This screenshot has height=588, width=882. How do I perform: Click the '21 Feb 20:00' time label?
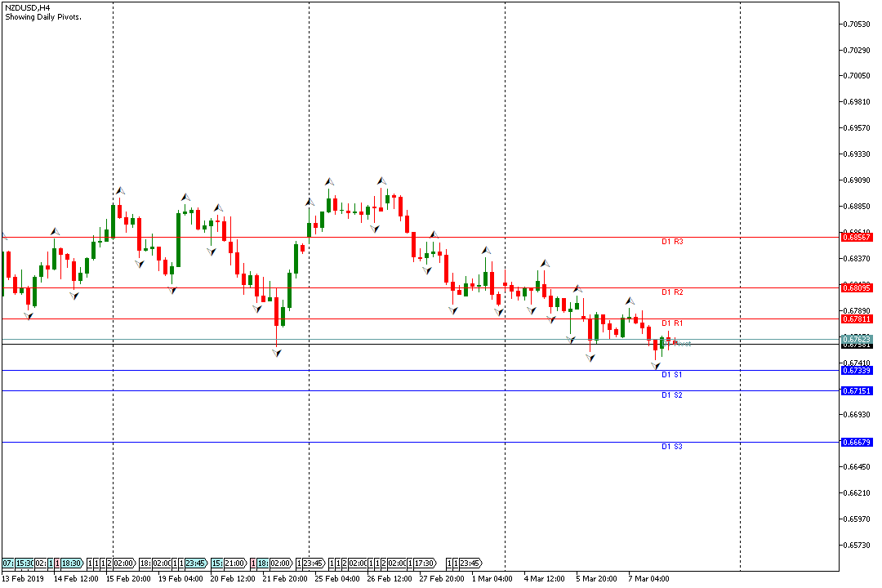(x=285, y=578)
